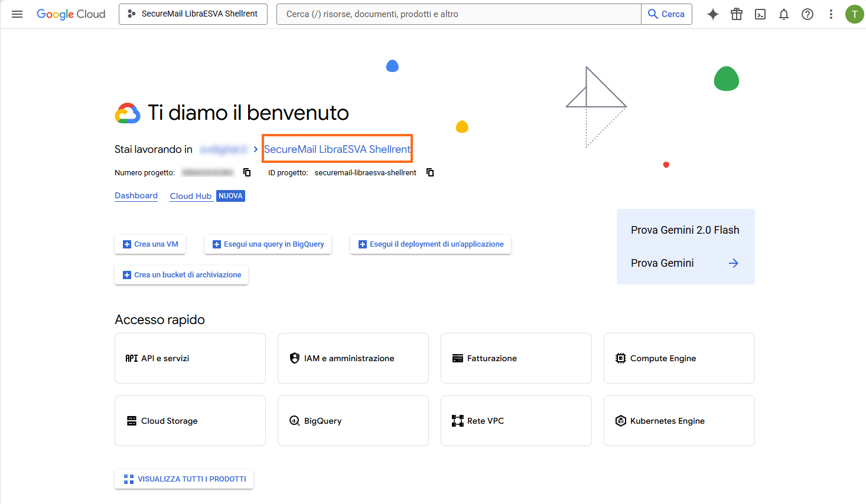The image size is (866, 504).
Task: Open the Compute Engine quick access card
Action: (679, 358)
